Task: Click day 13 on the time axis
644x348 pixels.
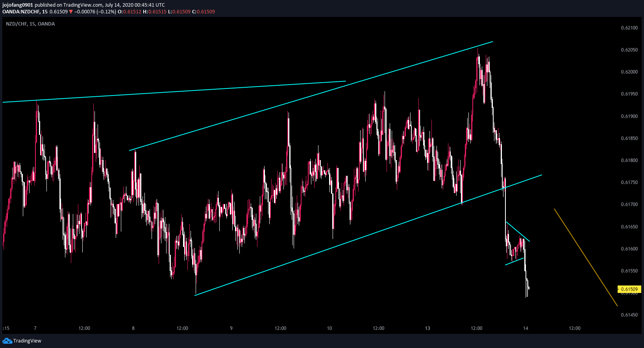Action: click(x=427, y=328)
